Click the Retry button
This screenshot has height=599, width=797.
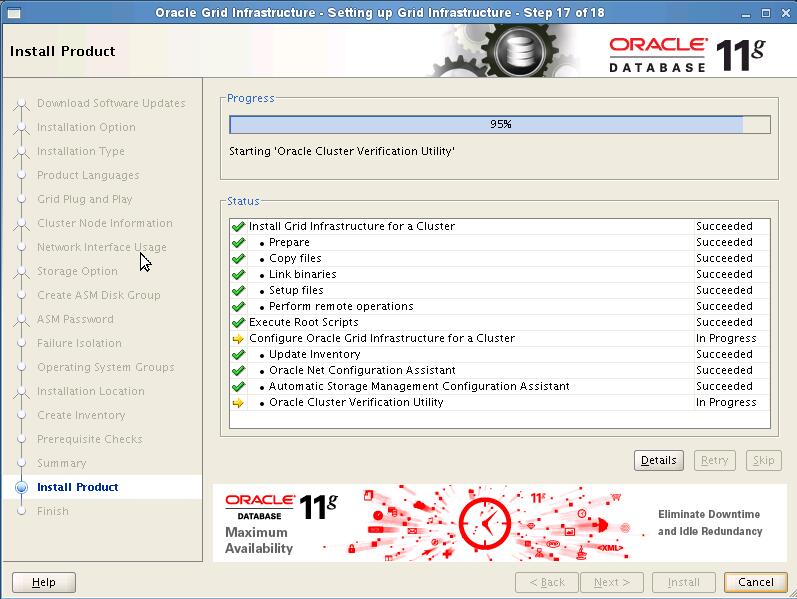click(x=715, y=460)
